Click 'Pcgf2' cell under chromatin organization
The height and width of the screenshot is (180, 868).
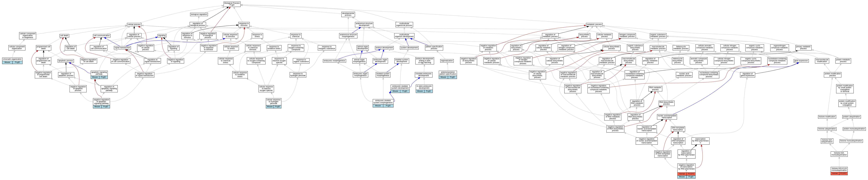tap(18, 62)
